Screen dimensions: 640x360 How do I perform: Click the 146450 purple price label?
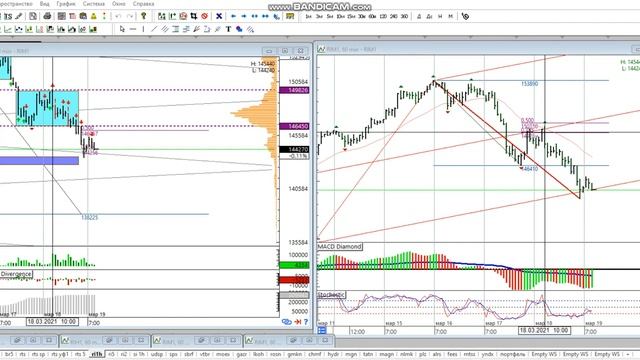coord(294,127)
